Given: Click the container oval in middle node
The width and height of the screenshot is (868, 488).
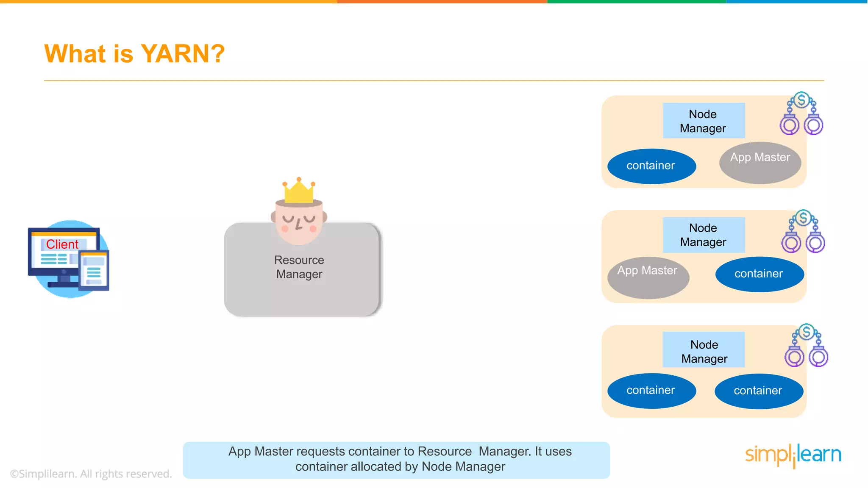Looking at the screenshot, I should [x=759, y=274].
